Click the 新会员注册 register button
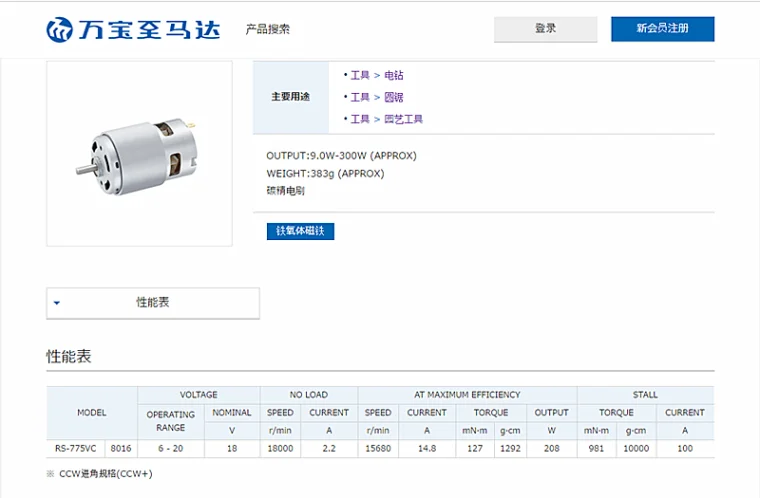The width and height of the screenshot is (760, 498). click(662, 29)
